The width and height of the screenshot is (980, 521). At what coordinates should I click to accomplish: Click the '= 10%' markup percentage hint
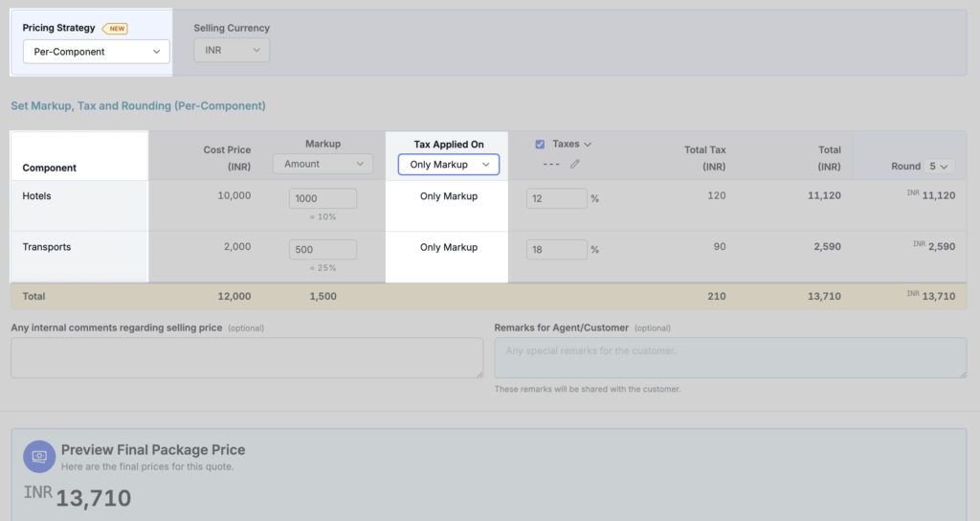pos(323,217)
